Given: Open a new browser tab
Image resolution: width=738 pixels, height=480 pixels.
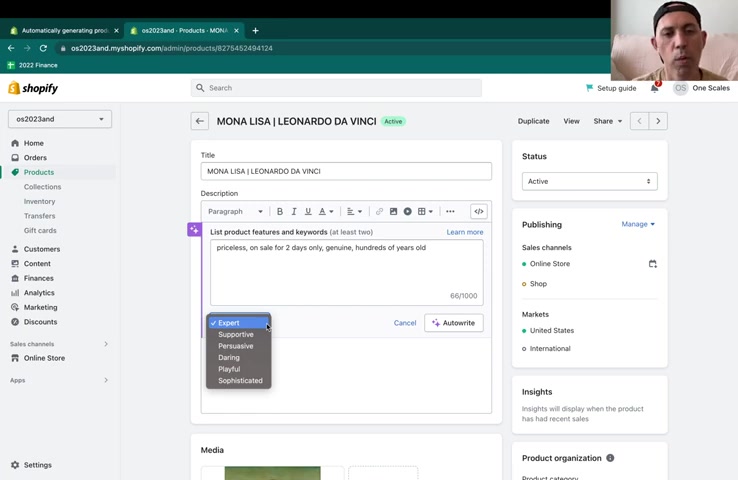Looking at the screenshot, I should coord(255,31).
